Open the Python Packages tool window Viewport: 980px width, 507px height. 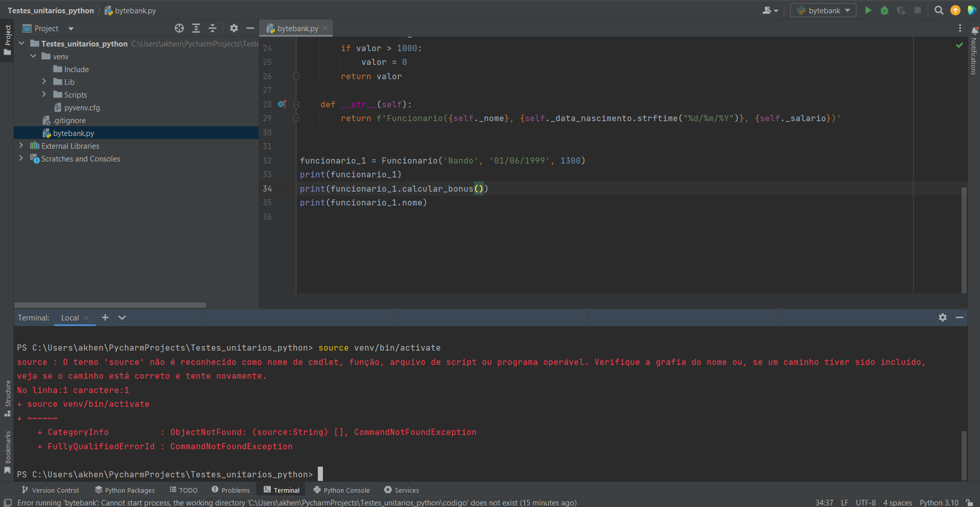coord(125,490)
